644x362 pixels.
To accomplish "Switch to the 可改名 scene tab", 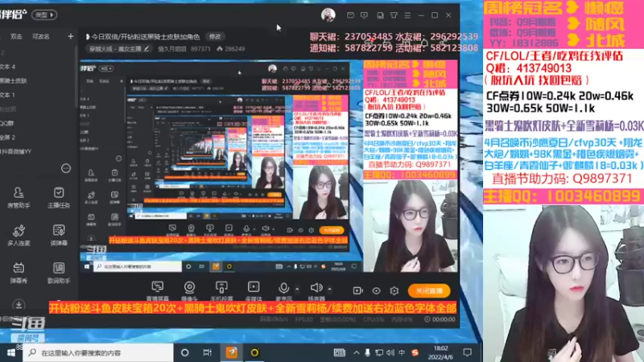I will [41, 36].
